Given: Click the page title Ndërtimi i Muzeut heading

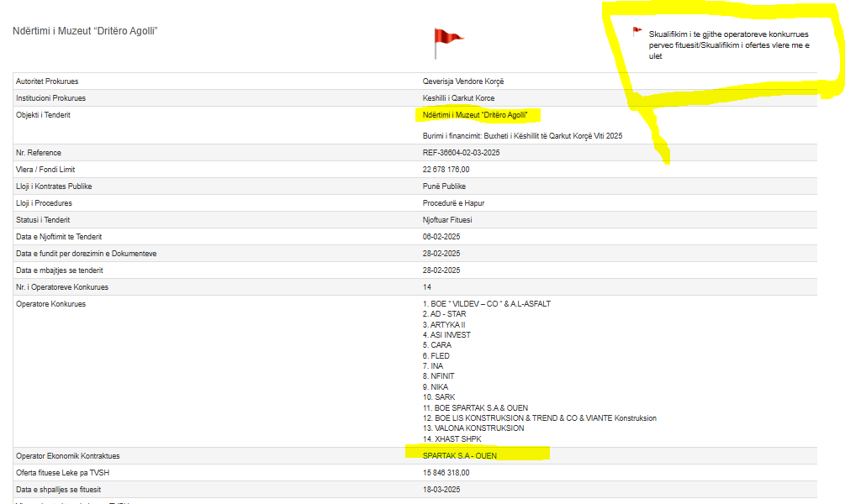Looking at the screenshot, I should tap(86, 31).
